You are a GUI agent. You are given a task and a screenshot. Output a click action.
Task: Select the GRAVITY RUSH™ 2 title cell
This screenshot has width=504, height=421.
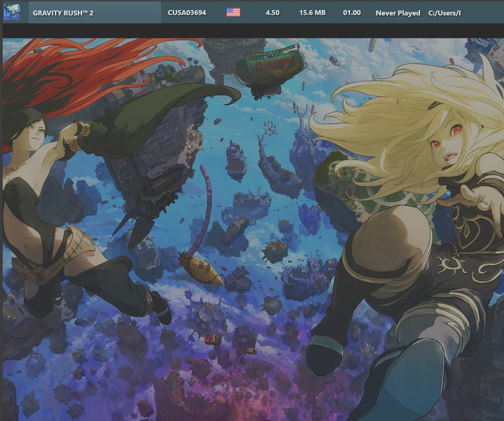[95, 13]
